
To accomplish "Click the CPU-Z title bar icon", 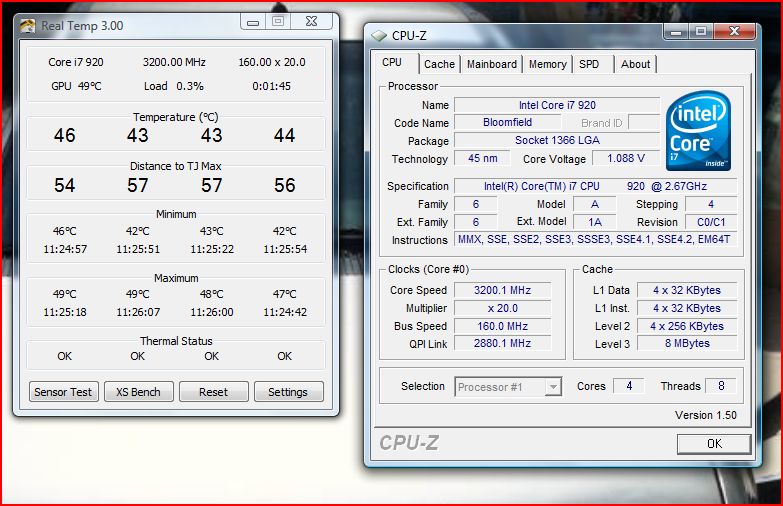I will [x=379, y=35].
